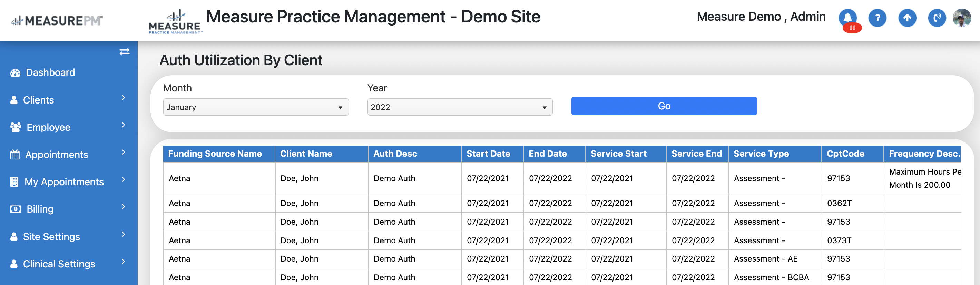Click the Clinical Settings person icon
The width and height of the screenshot is (980, 285).
(x=14, y=264)
